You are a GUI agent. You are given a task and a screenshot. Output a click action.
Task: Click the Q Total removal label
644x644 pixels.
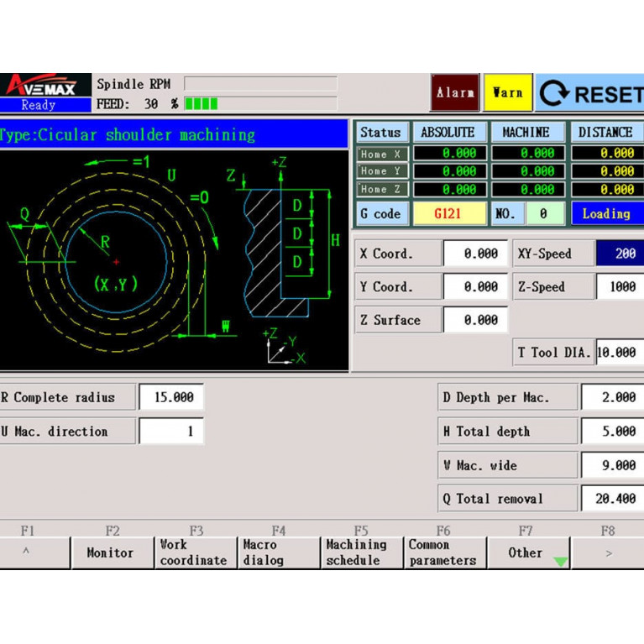(x=508, y=499)
